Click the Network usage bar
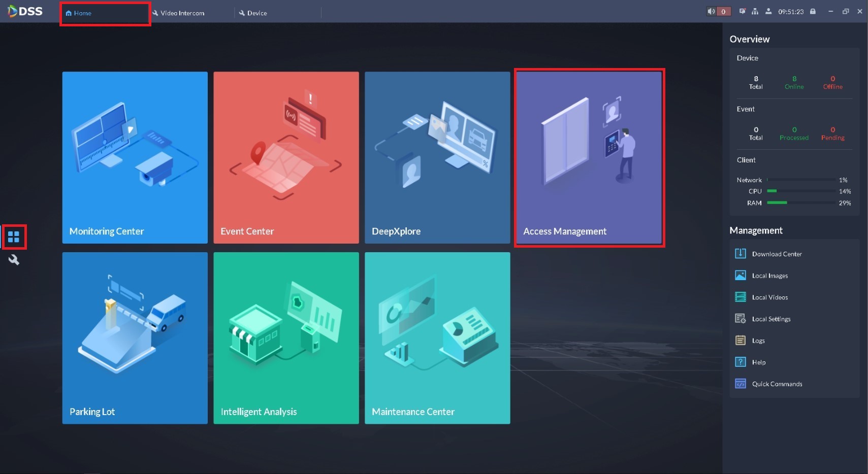The width and height of the screenshot is (868, 474). coord(801,180)
